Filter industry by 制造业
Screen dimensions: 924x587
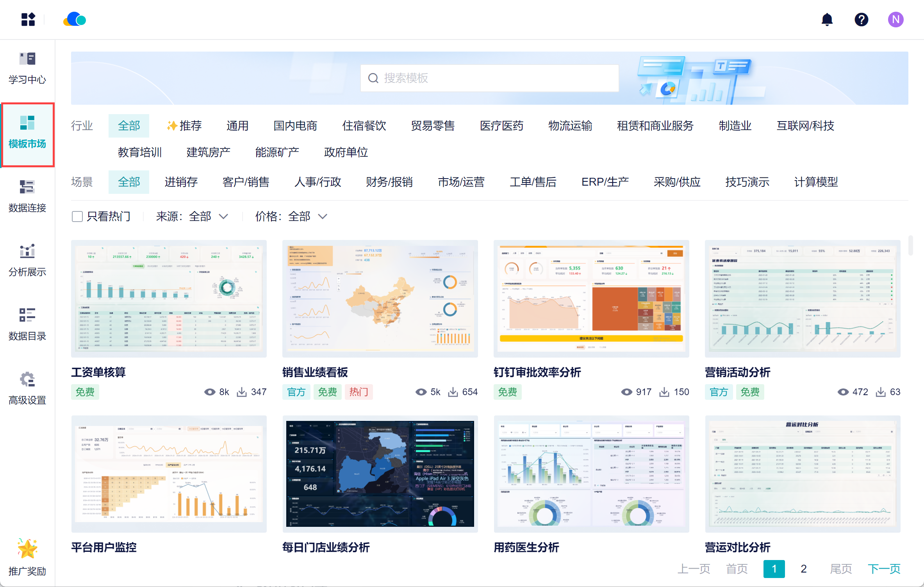click(735, 126)
